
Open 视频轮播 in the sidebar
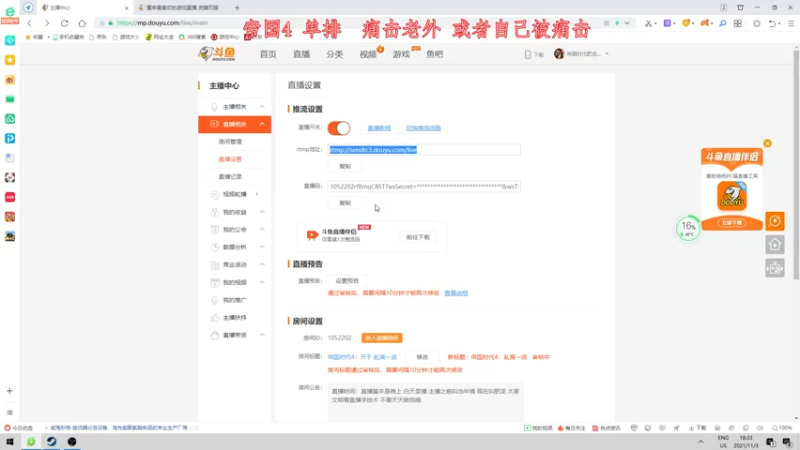pyautogui.click(x=235, y=194)
